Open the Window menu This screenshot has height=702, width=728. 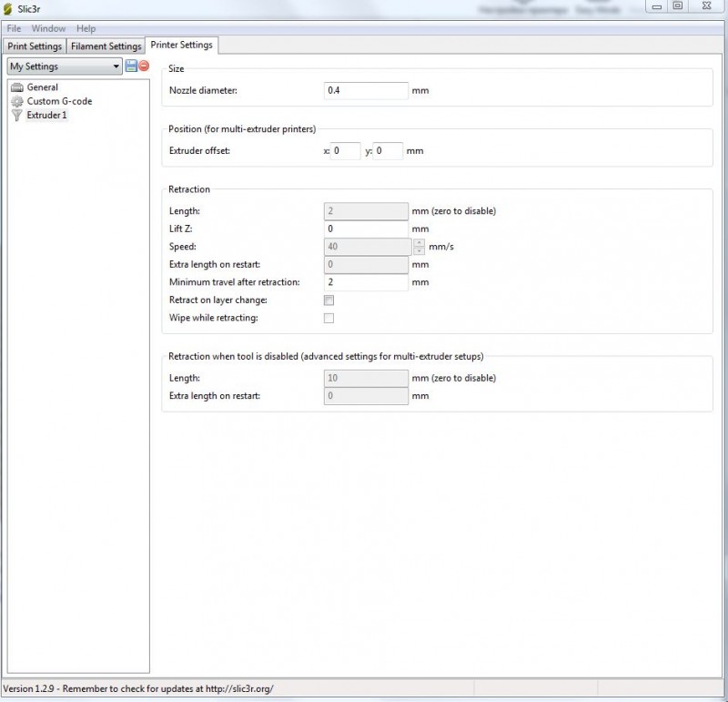coord(48,28)
